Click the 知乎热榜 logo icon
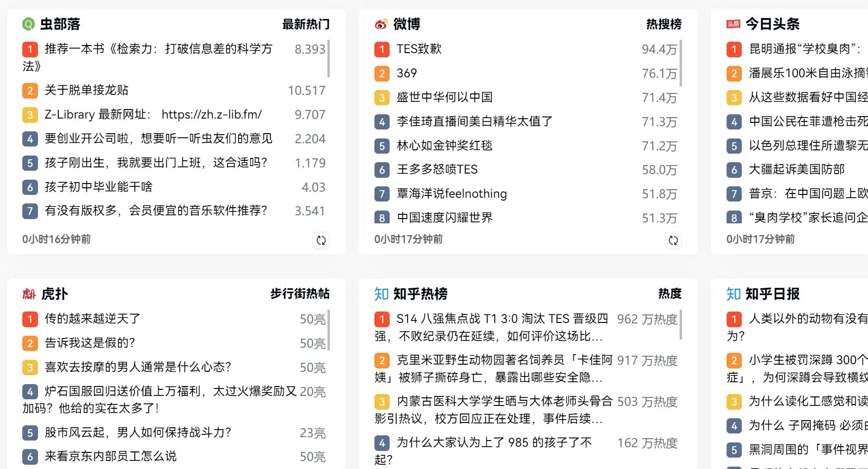Image resolution: width=868 pixels, height=469 pixels. click(x=381, y=294)
